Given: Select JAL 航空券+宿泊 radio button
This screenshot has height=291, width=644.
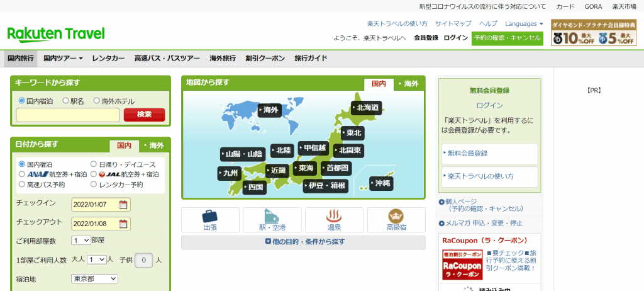Looking at the screenshot, I should (x=93, y=174).
